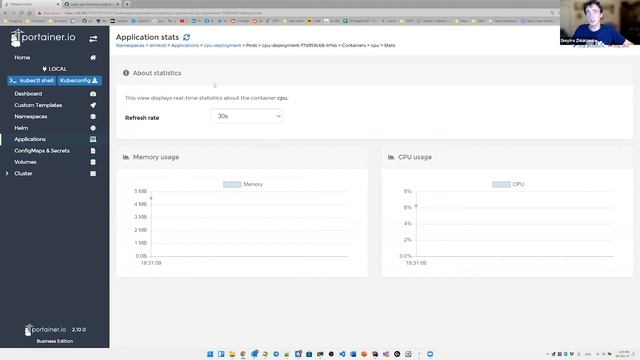Open the Windows Start menu
This screenshot has width=640, height=360.
tap(210, 354)
